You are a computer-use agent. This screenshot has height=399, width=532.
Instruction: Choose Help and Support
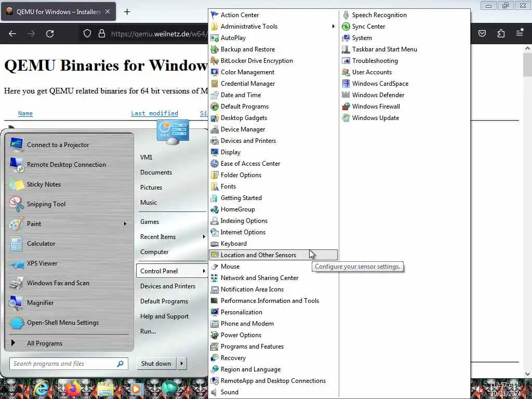[x=164, y=316]
